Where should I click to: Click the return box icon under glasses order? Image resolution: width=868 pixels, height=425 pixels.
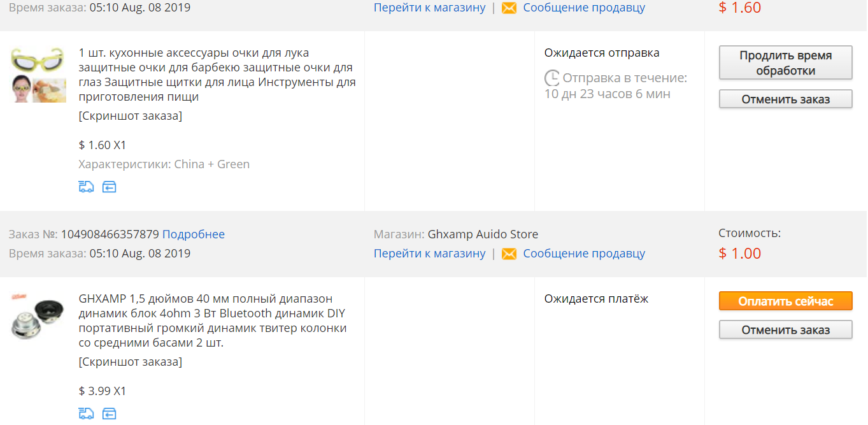[x=110, y=187]
